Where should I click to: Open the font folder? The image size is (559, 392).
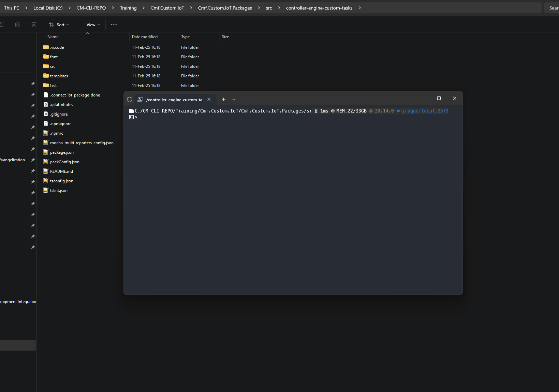point(54,57)
